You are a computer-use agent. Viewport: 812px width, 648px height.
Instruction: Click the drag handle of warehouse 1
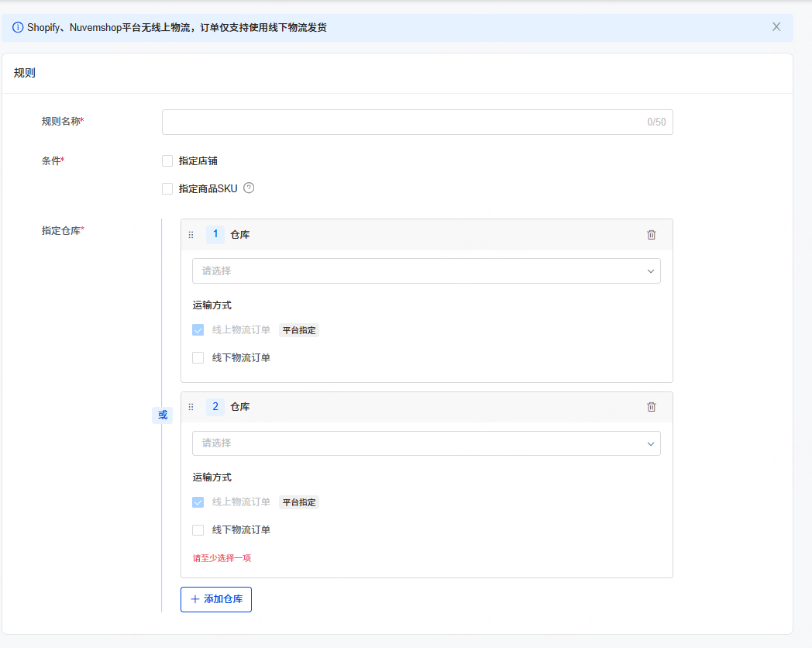point(191,235)
